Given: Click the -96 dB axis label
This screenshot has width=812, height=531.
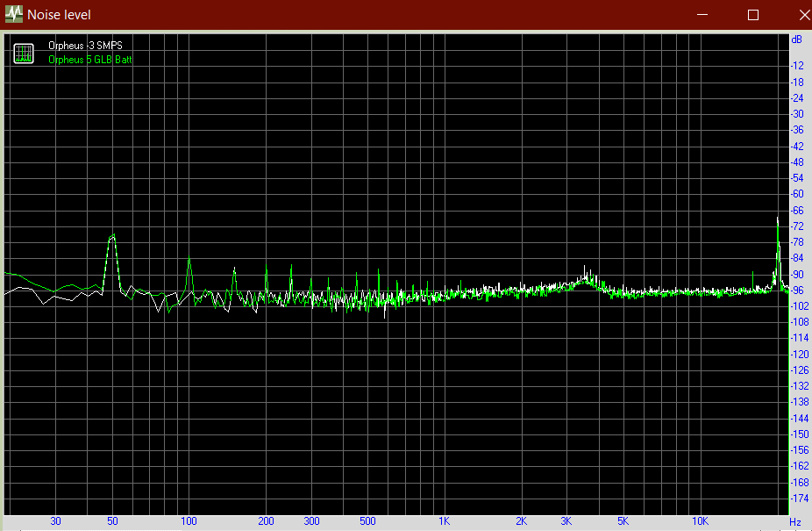Looking at the screenshot, I should pos(797,291).
